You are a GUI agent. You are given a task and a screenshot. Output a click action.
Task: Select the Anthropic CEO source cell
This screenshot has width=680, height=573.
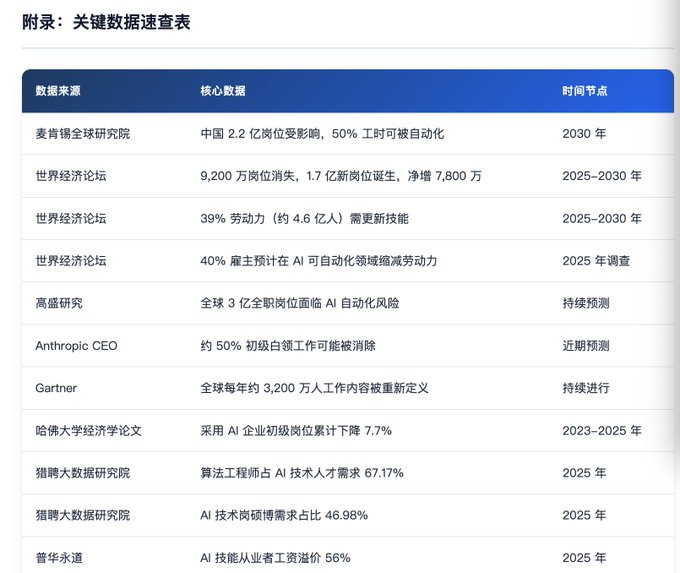(76, 346)
